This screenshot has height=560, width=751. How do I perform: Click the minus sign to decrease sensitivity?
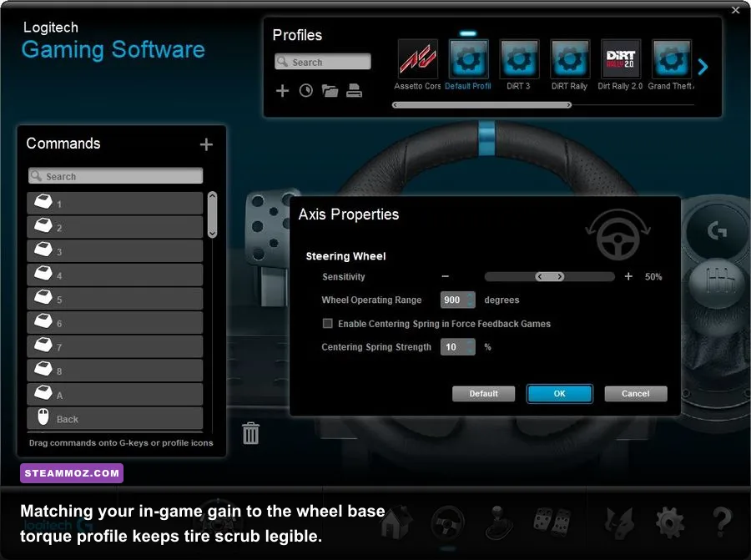pyautogui.click(x=446, y=276)
